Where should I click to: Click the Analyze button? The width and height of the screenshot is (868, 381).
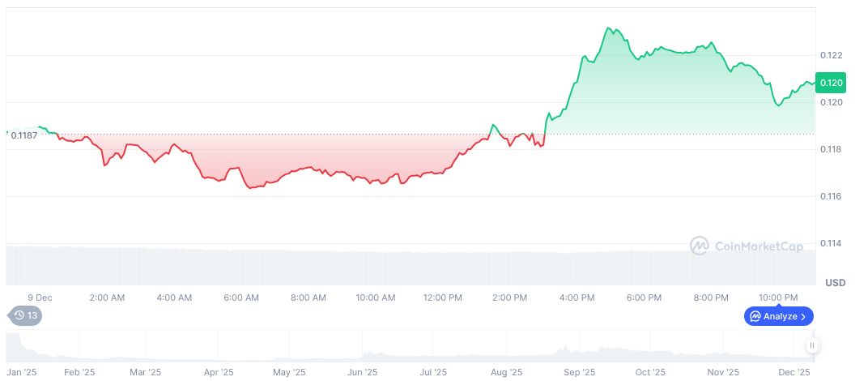778,316
